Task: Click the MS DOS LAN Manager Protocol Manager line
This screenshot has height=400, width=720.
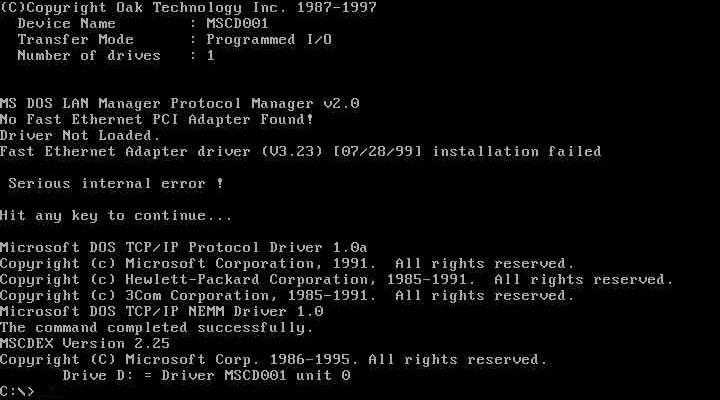Action: [x=180, y=103]
